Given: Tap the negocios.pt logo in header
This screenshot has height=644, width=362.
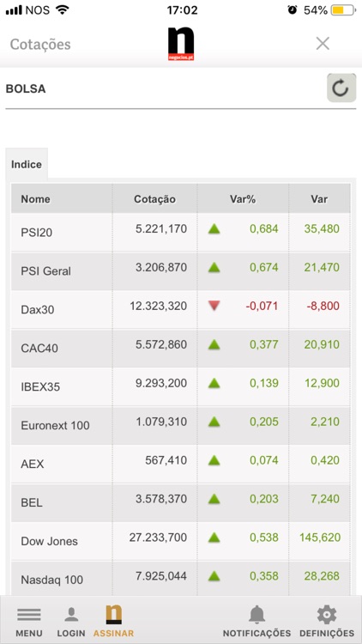Looking at the screenshot, I should 181,44.
